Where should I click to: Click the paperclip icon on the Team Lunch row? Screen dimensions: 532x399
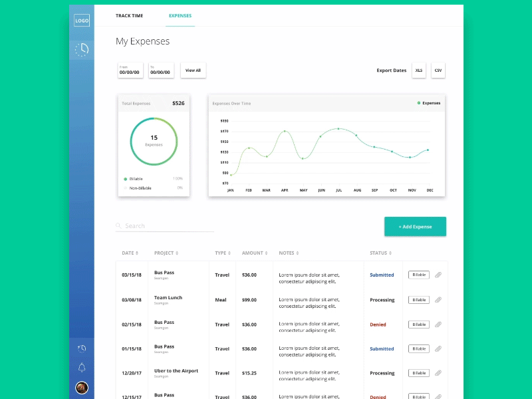pos(439,299)
